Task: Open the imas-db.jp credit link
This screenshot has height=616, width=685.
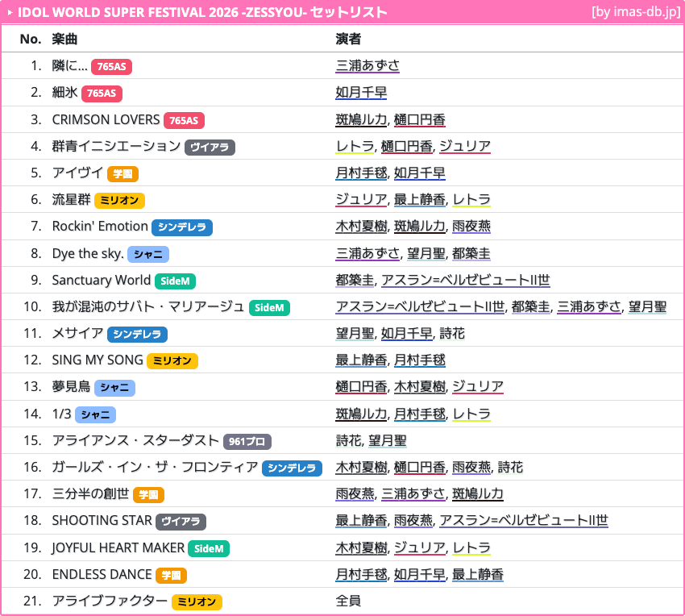Action: click(636, 12)
